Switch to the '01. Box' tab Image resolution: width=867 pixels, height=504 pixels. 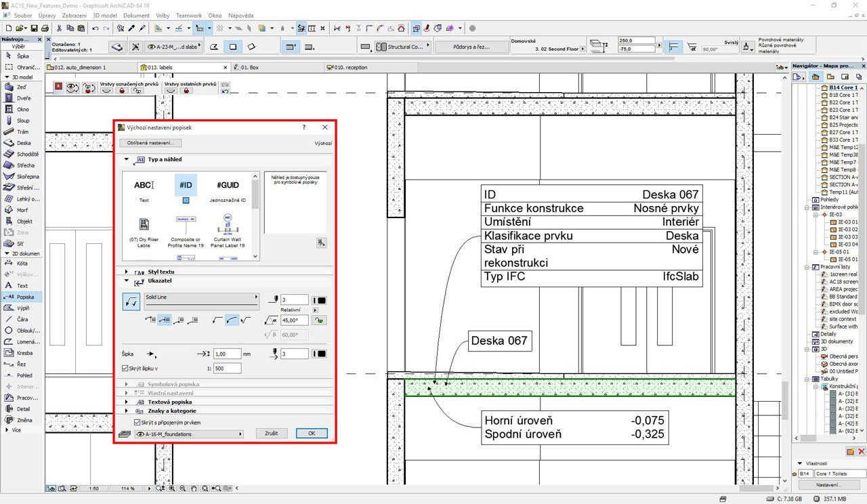249,68
